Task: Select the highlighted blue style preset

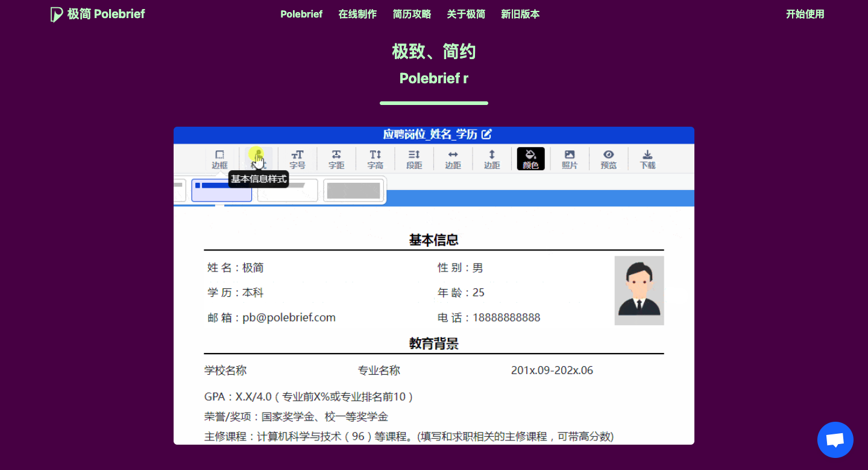Action: click(x=222, y=190)
